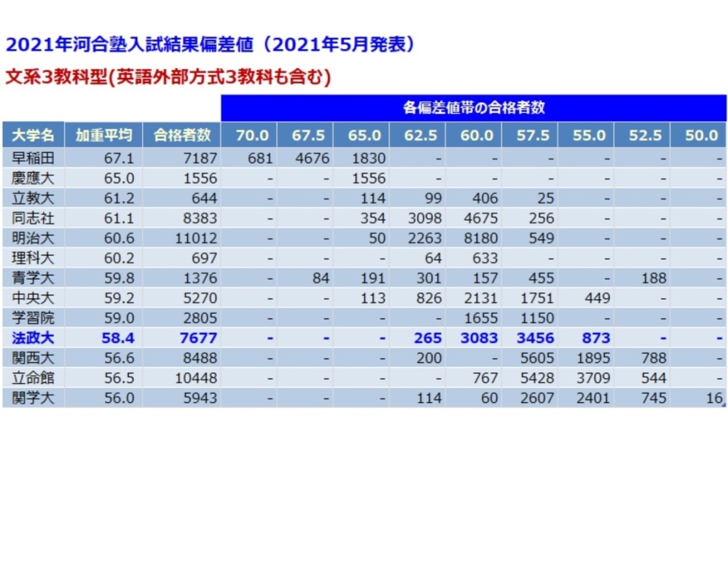Viewport: 728px width, 574px height.
Task: Click 青学大's 188 cell under 52.5
Action: [652, 278]
